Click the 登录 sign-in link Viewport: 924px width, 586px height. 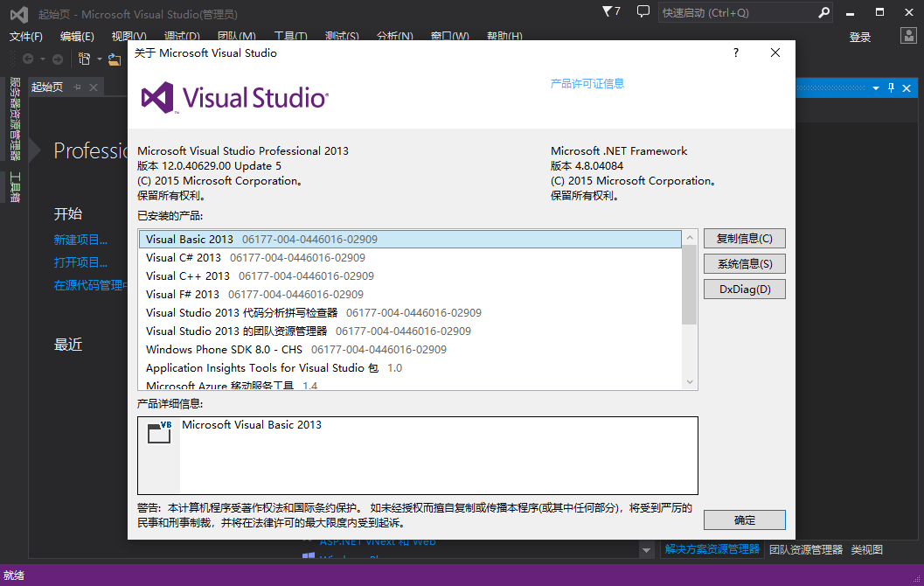860,37
